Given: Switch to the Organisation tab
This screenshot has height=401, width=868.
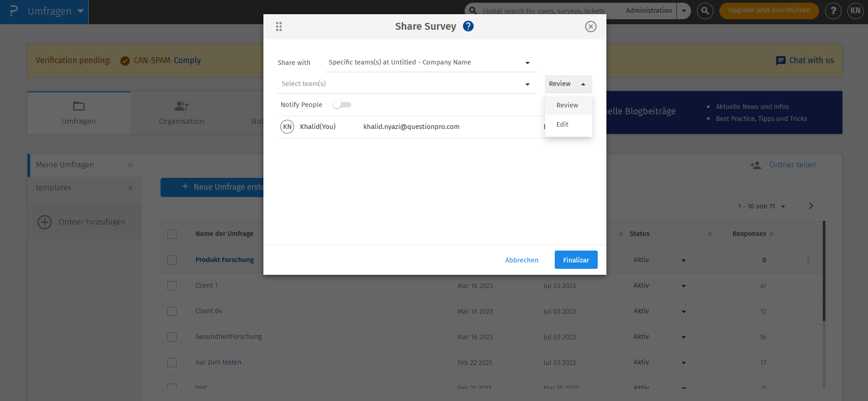Looking at the screenshot, I should pyautogui.click(x=182, y=113).
